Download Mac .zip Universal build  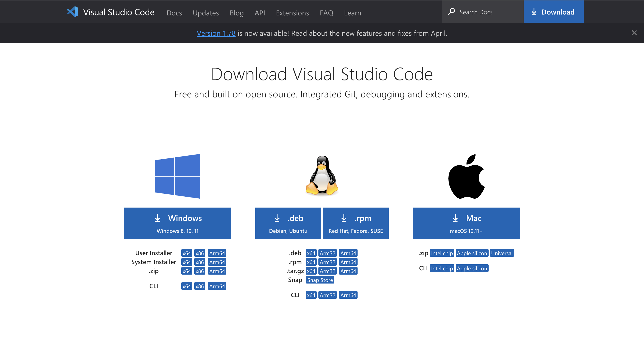pyautogui.click(x=502, y=253)
